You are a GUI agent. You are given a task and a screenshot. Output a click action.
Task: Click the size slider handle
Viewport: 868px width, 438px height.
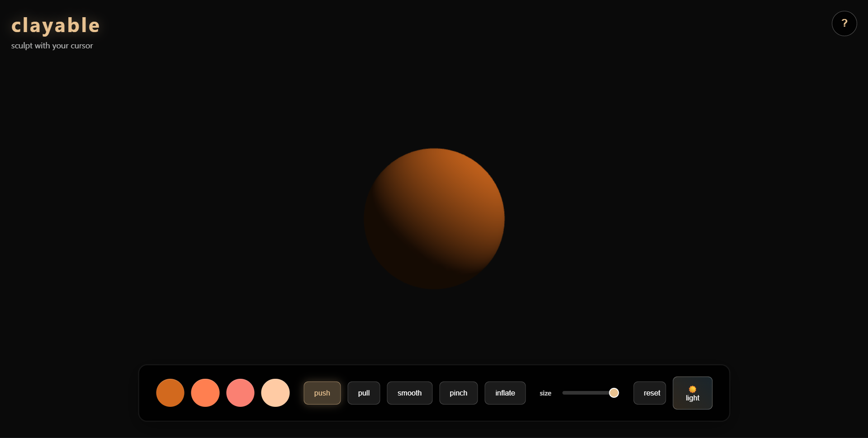tap(614, 393)
